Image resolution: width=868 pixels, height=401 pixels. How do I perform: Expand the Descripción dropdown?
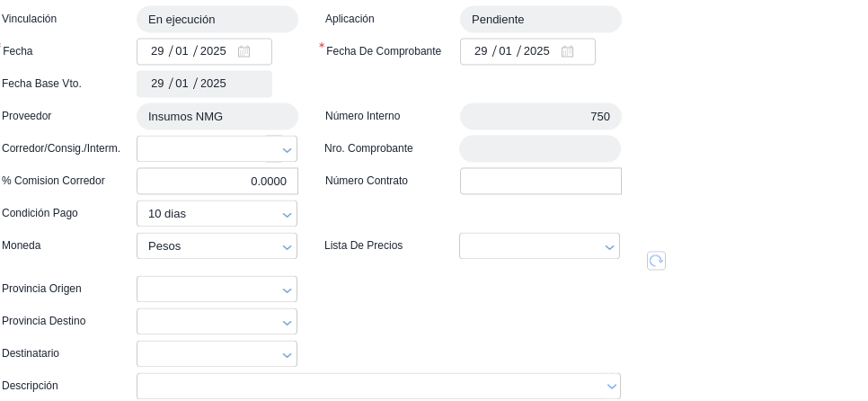coord(611,388)
